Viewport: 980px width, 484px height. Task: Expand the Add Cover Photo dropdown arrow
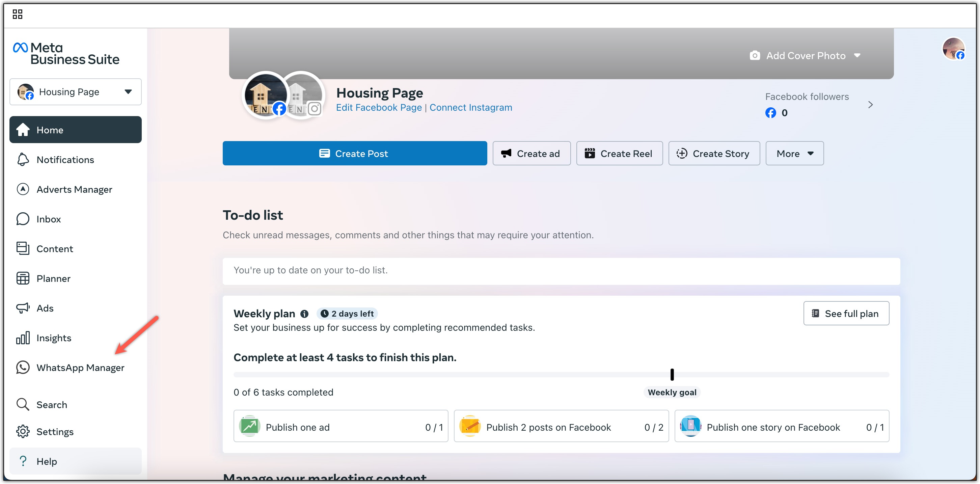857,56
